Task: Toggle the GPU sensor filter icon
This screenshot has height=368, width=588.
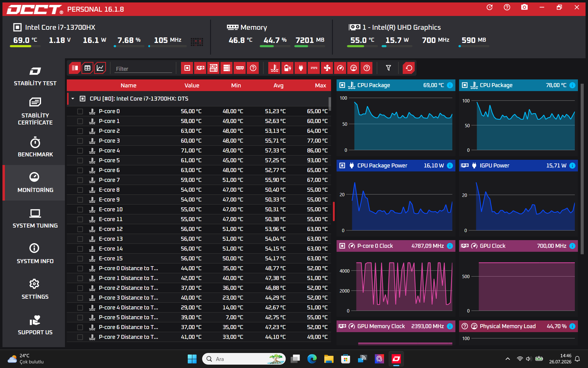Action: tap(200, 68)
